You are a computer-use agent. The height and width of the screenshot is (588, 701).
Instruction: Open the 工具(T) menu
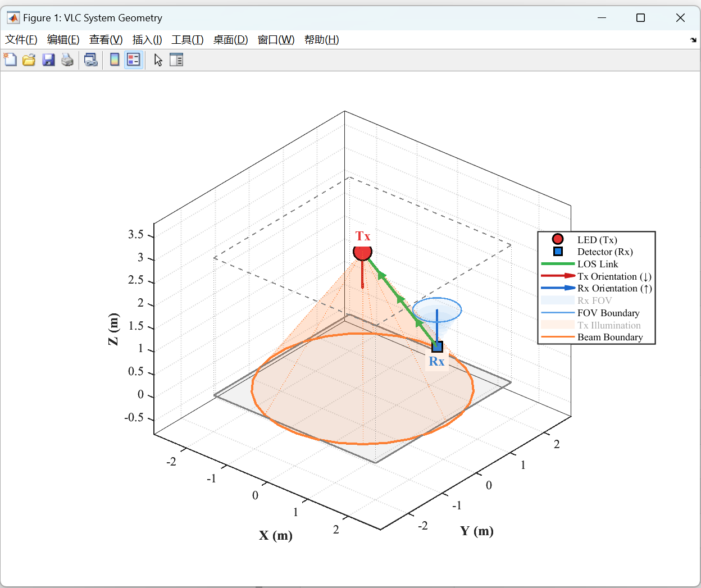188,40
